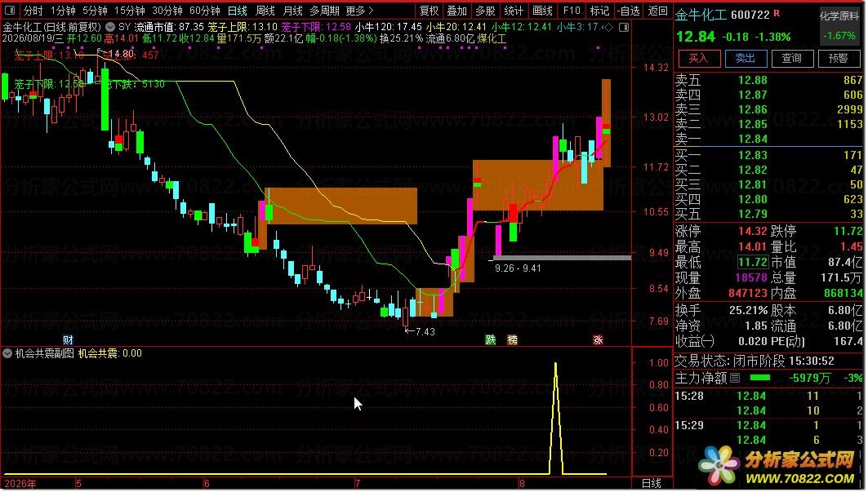The width and height of the screenshot is (868, 492).
Task: Select the 30分钟 period tab
Action: coord(167,11)
